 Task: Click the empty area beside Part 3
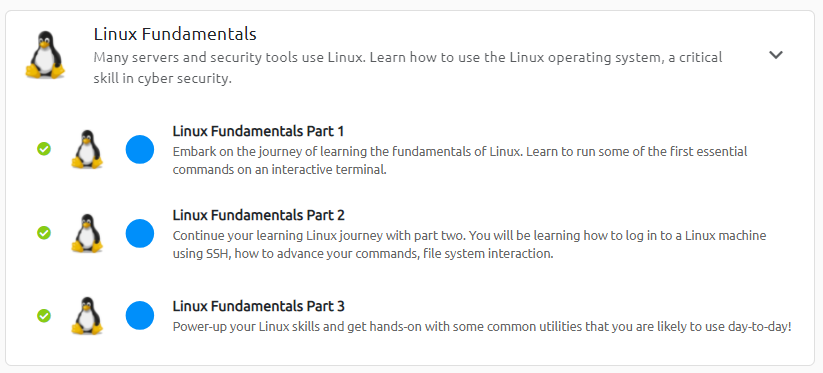coord(577,306)
